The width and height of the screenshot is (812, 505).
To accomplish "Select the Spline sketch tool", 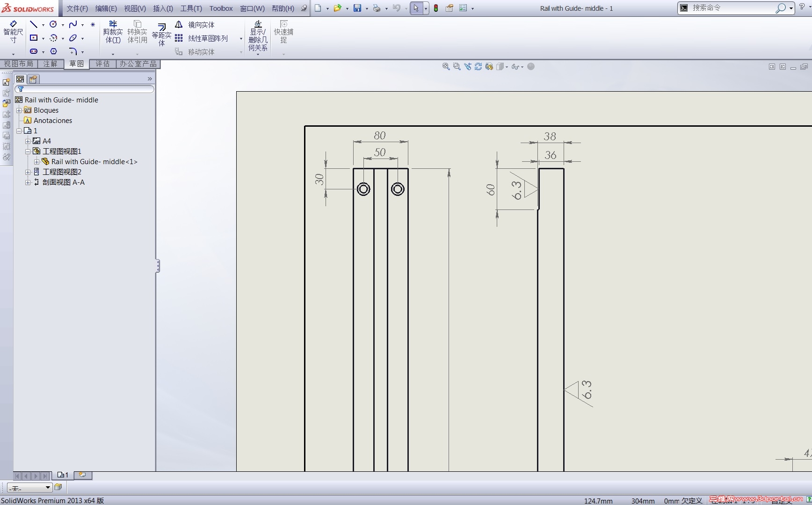I will 73,24.
